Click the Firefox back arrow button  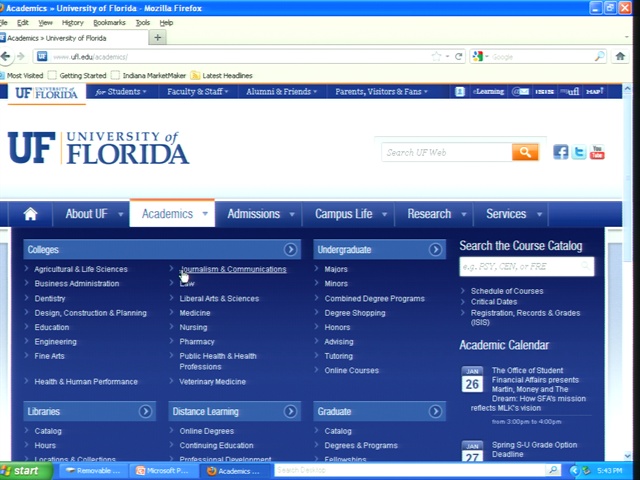[6, 56]
